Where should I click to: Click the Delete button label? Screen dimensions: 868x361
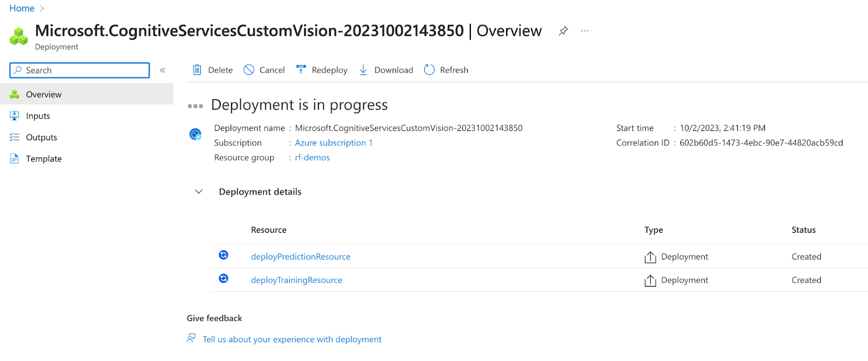click(x=220, y=70)
